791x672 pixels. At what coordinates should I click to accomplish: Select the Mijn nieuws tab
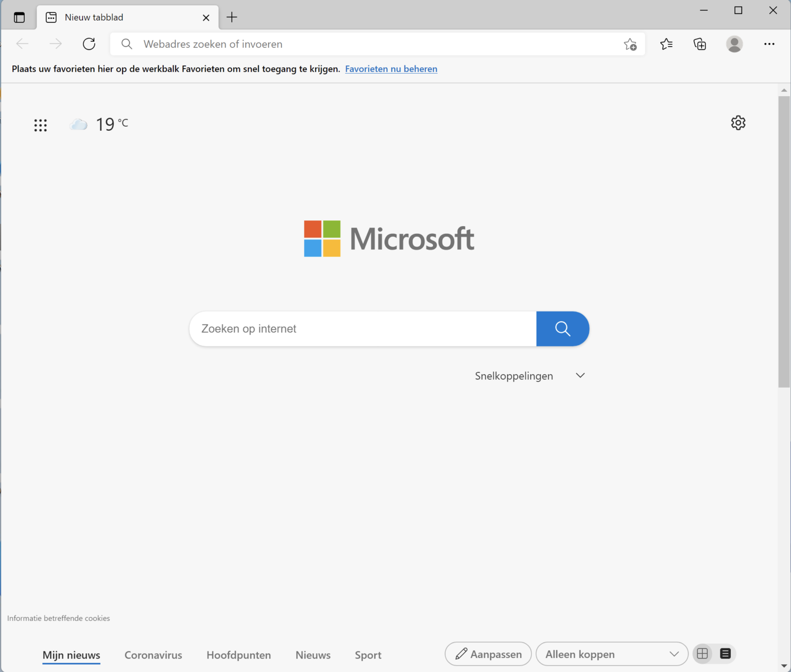(72, 655)
